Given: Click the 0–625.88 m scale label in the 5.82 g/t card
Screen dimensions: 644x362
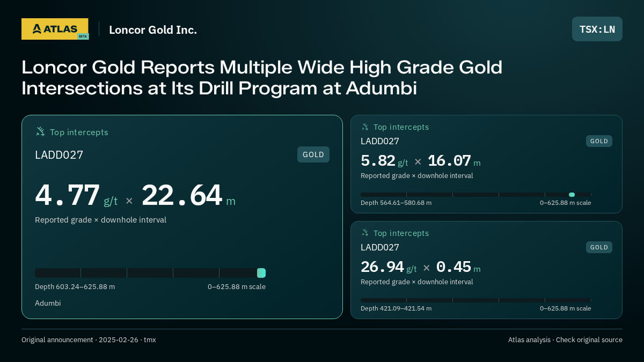Looking at the screenshot, I should [566, 203].
